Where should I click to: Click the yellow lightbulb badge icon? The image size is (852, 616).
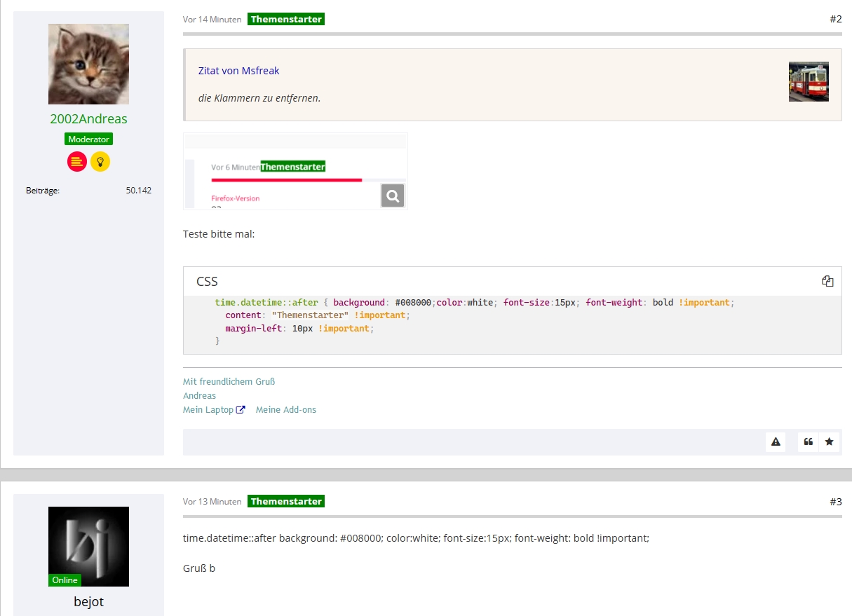pyautogui.click(x=100, y=161)
